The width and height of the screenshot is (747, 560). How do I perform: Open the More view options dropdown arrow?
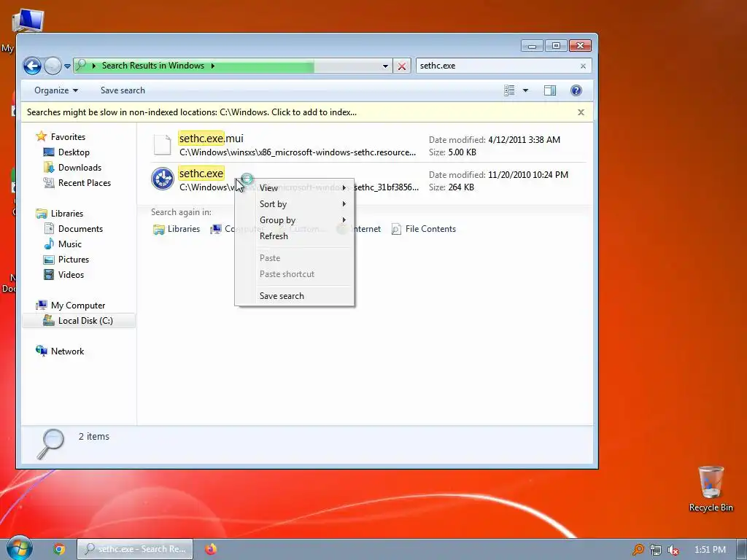pos(525,90)
